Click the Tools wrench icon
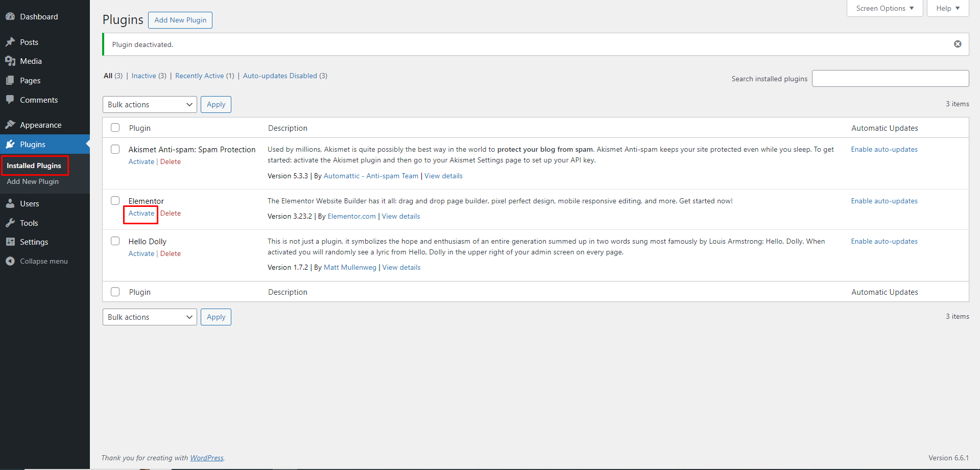Image resolution: width=980 pixels, height=470 pixels. coord(10,223)
